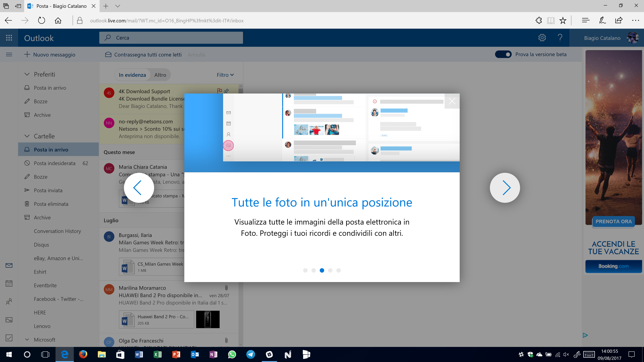Click the Booking.com ad button
This screenshot has width=644, height=362.
[613, 266]
